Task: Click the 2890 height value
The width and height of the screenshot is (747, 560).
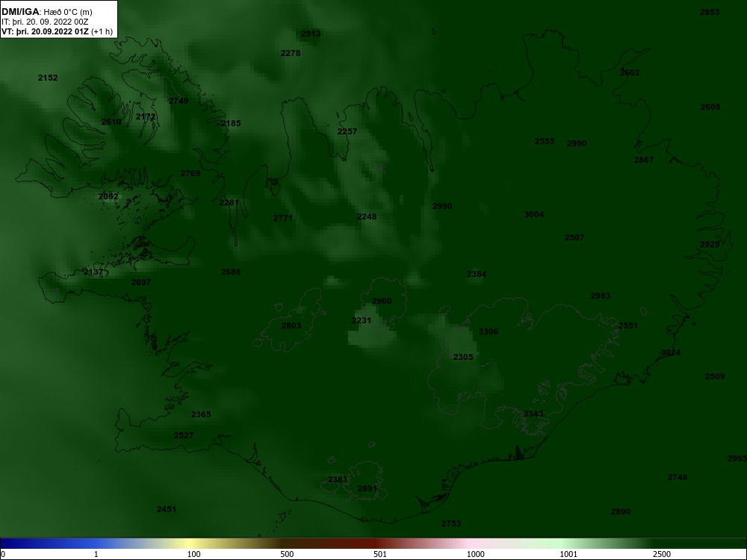Action: click(x=621, y=512)
